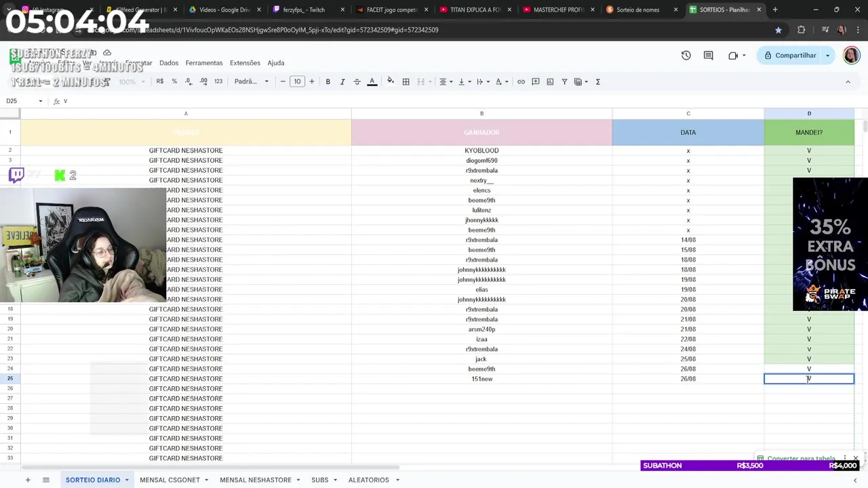This screenshot has height=488, width=868.
Task: Click the insert chart icon
Action: point(550,81)
